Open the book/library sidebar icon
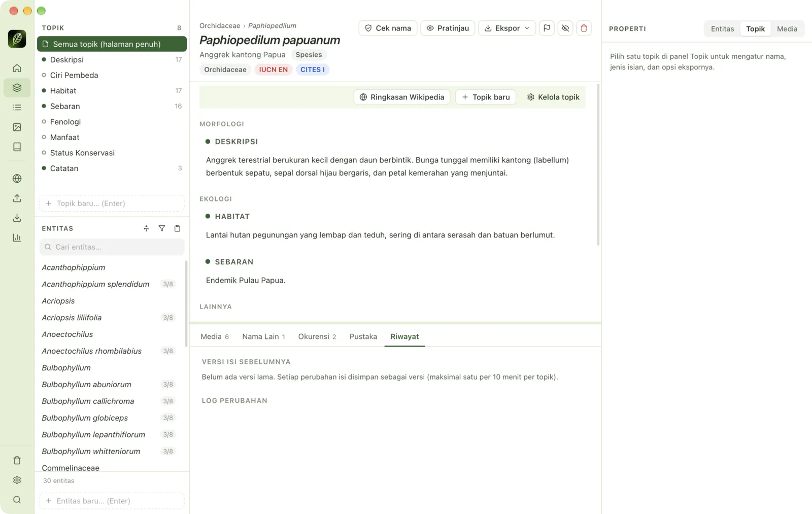The width and height of the screenshot is (812, 514). coord(17,147)
